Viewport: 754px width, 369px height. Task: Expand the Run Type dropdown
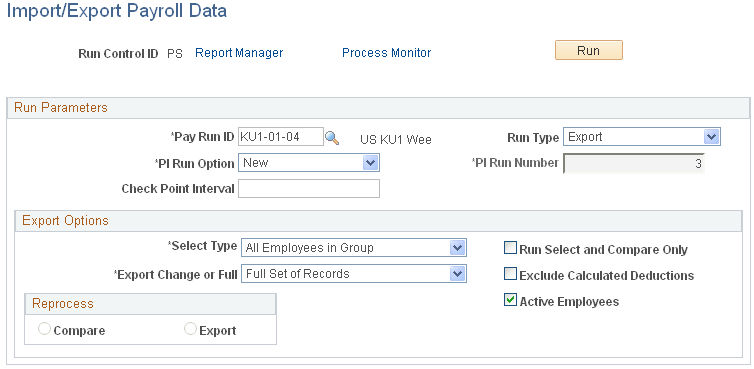pos(641,137)
